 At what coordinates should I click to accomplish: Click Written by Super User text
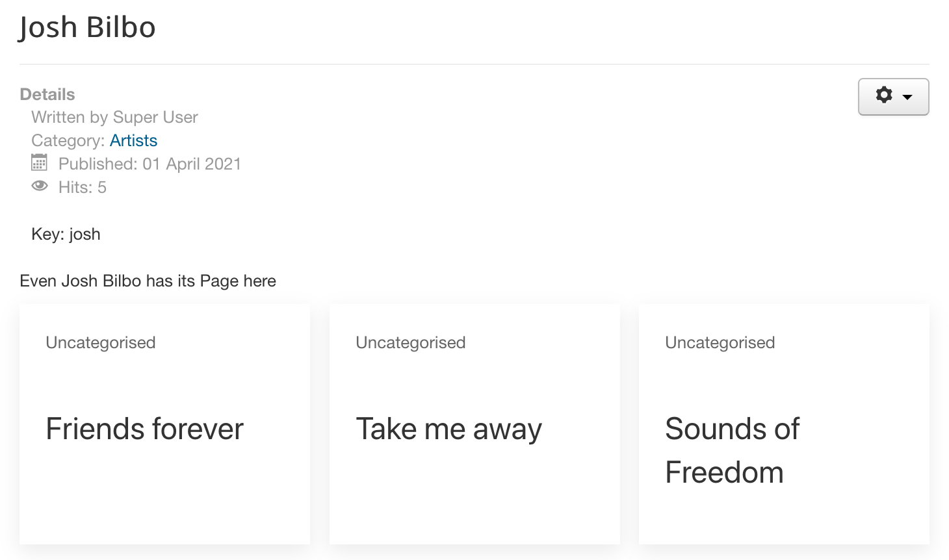[x=114, y=117]
